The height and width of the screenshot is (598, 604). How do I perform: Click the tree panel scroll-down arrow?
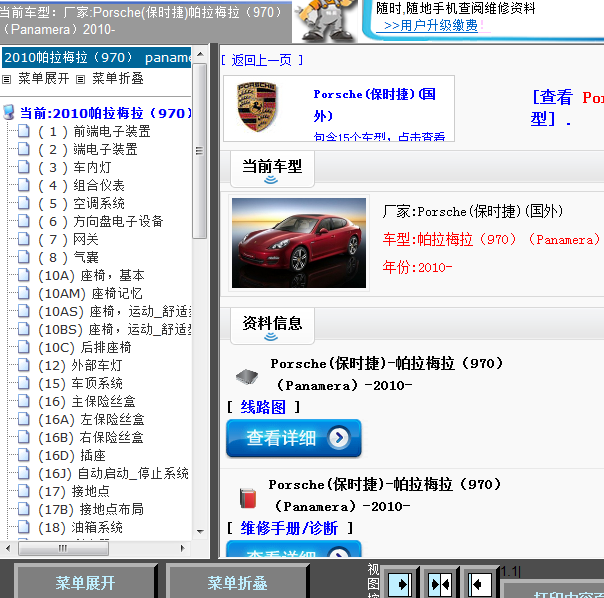click(x=200, y=531)
